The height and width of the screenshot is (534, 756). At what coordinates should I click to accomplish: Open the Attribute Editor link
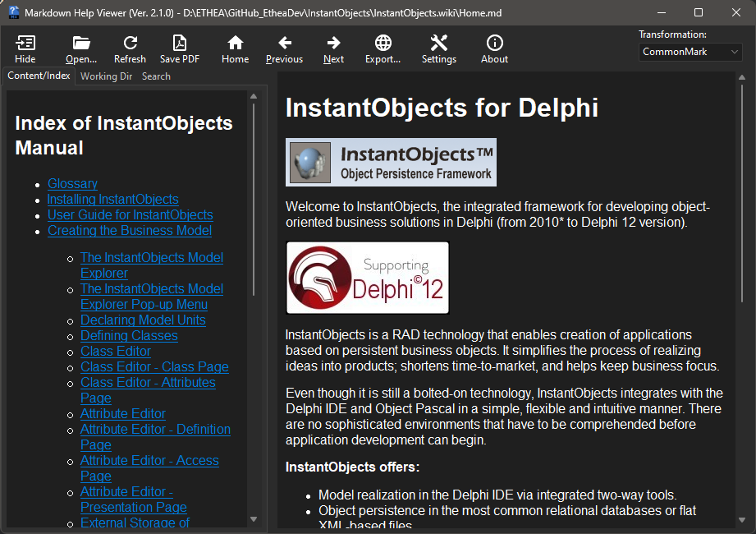122,414
